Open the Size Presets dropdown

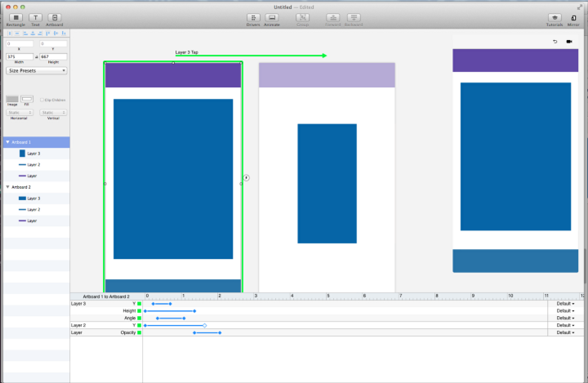click(x=37, y=70)
